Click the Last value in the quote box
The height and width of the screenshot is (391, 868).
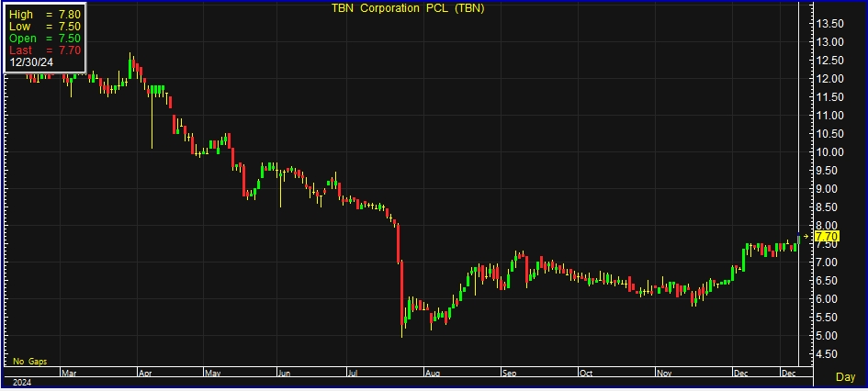click(70, 50)
